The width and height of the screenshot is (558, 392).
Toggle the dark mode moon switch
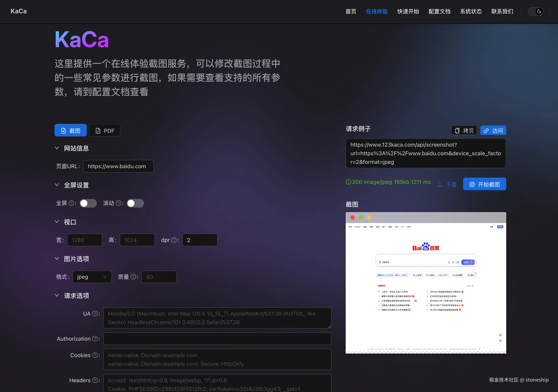[536, 11]
